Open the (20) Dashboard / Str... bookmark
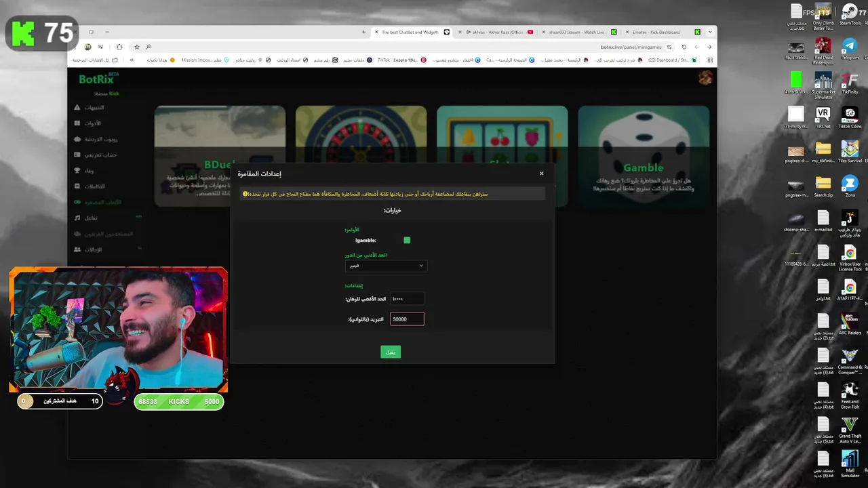 click(672, 60)
